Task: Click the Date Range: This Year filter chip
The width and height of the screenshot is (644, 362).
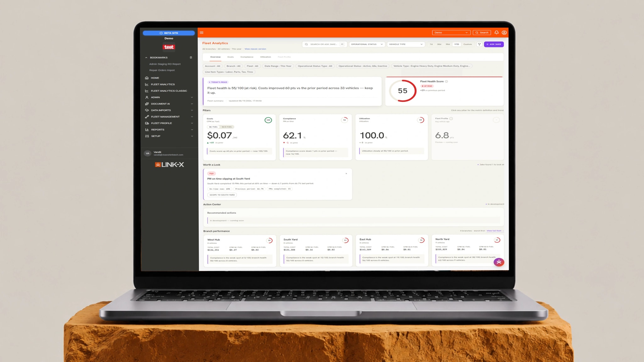Action: coord(278,66)
